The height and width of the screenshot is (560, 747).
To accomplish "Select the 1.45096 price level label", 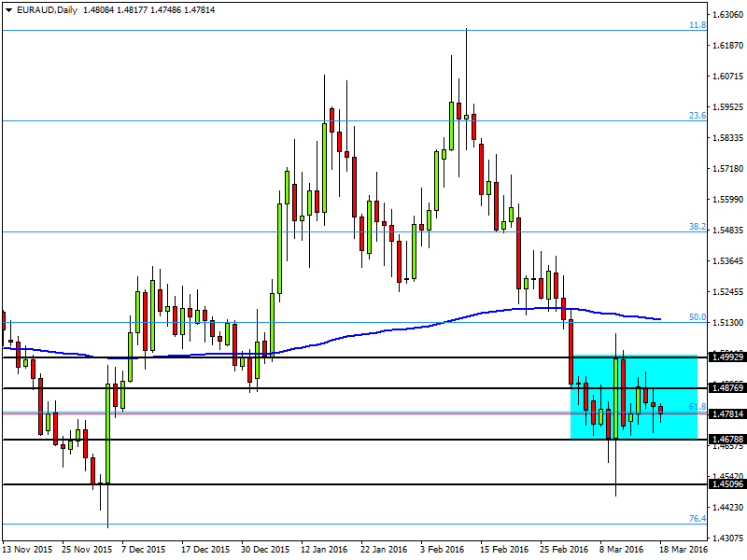I will [x=727, y=484].
